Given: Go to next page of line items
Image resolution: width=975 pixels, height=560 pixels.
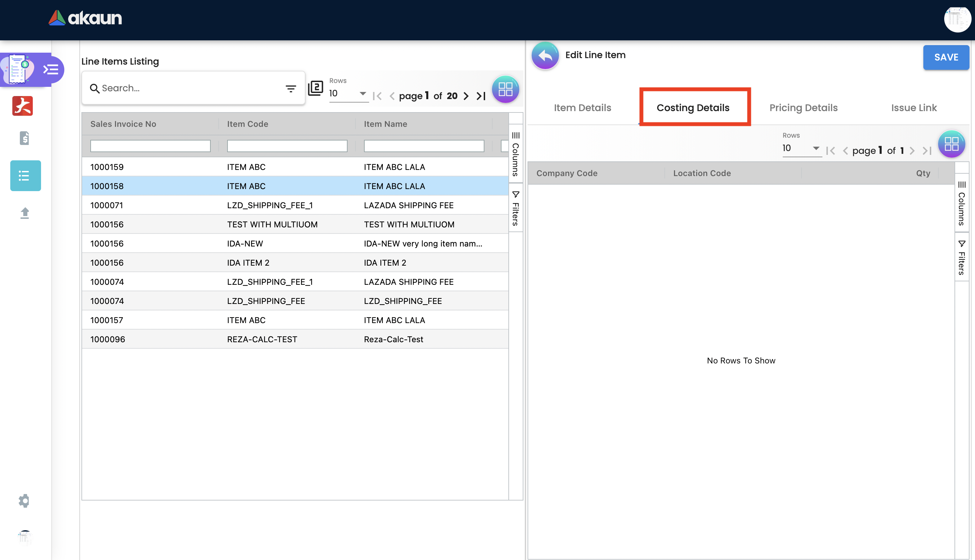Looking at the screenshot, I should 466,96.
